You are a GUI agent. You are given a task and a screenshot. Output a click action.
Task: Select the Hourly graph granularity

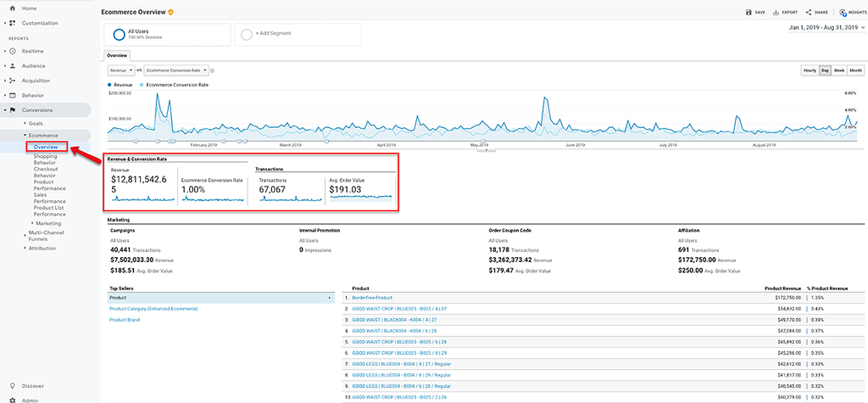point(810,70)
